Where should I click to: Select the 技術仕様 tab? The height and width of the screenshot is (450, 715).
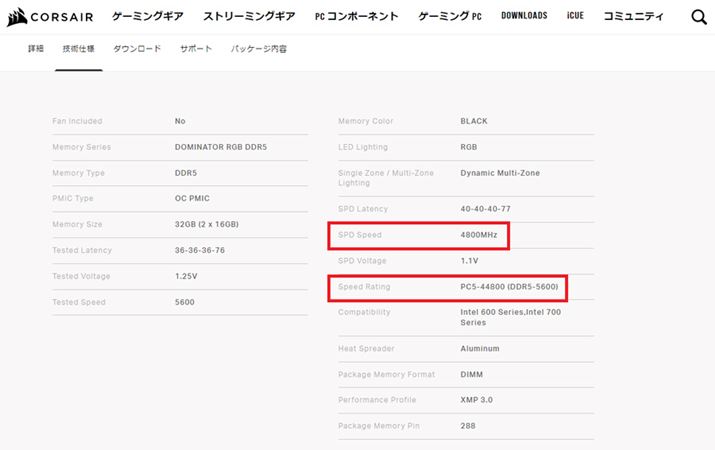coord(79,49)
